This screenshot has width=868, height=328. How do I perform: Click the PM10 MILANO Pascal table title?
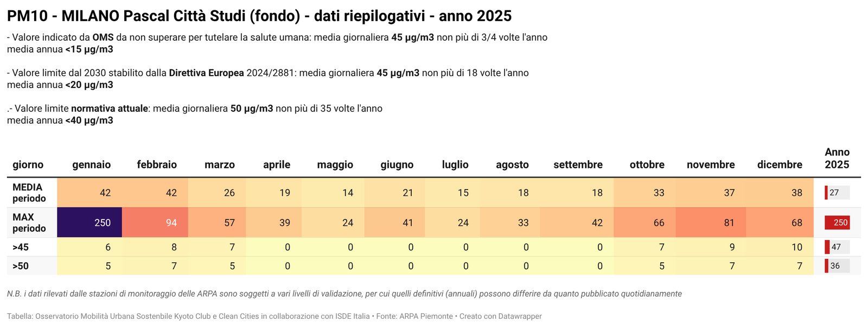(x=259, y=16)
